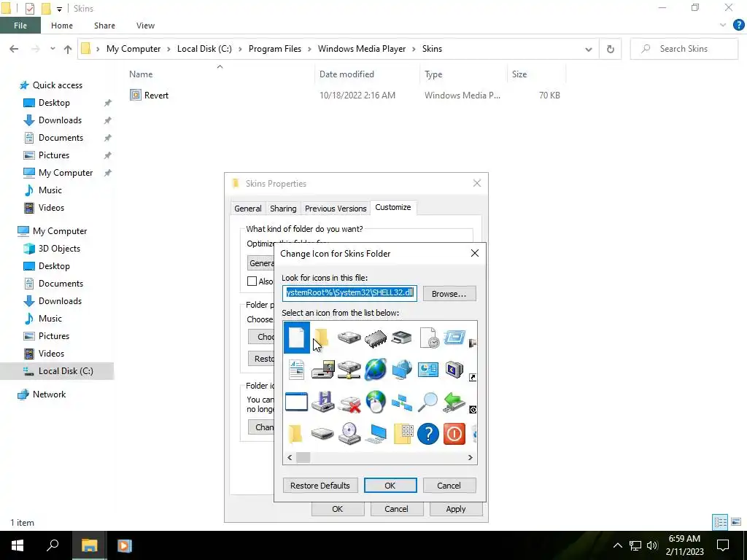Viewport: 747px width, 560px height.
Task: Select the rich text document icon
Action: pos(296,370)
